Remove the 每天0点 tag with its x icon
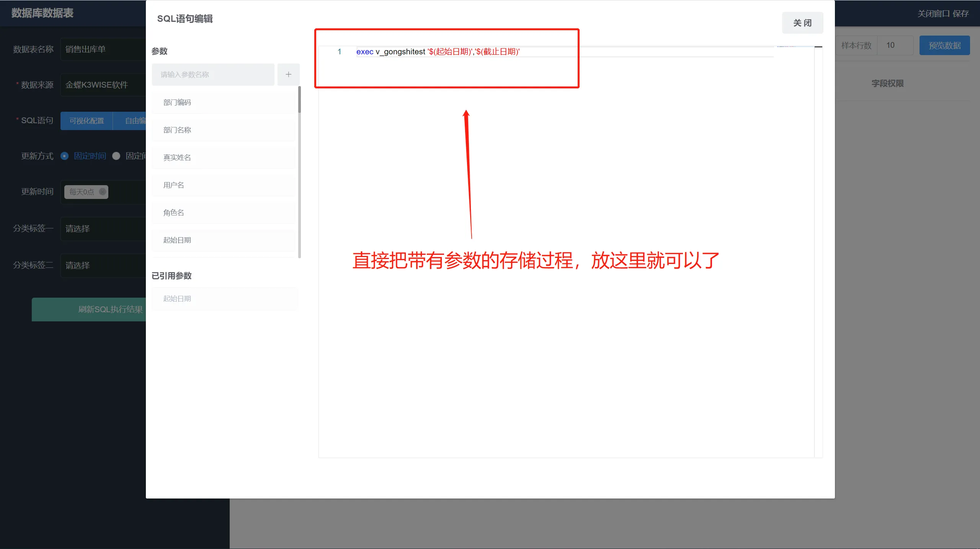Screen dimensions: 980x549 point(103,192)
